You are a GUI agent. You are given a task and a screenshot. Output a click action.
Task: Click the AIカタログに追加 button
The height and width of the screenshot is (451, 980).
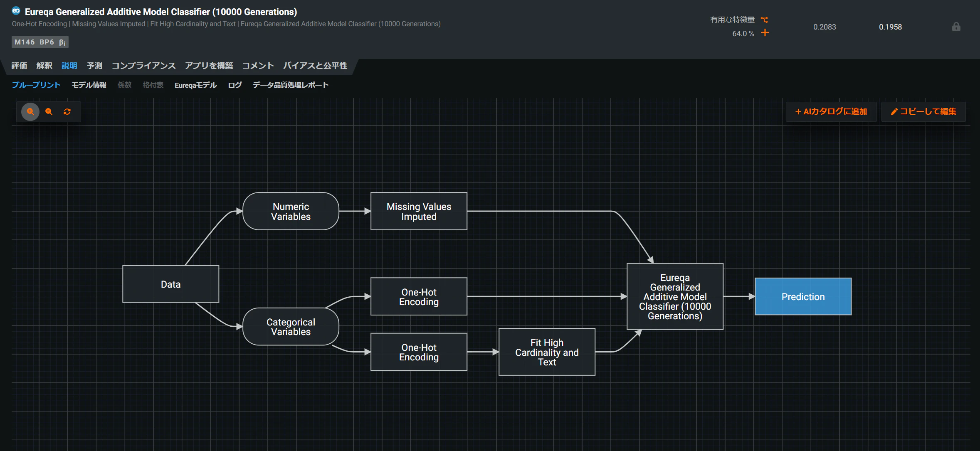coord(831,111)
